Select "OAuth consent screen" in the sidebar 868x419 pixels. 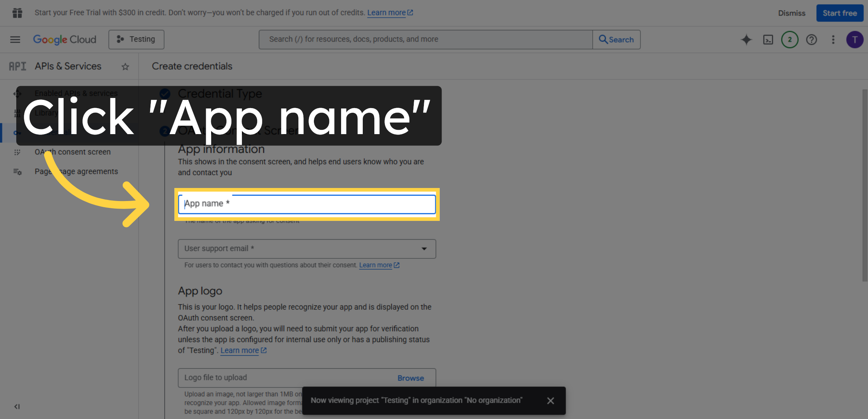click(x=72, y=152)
